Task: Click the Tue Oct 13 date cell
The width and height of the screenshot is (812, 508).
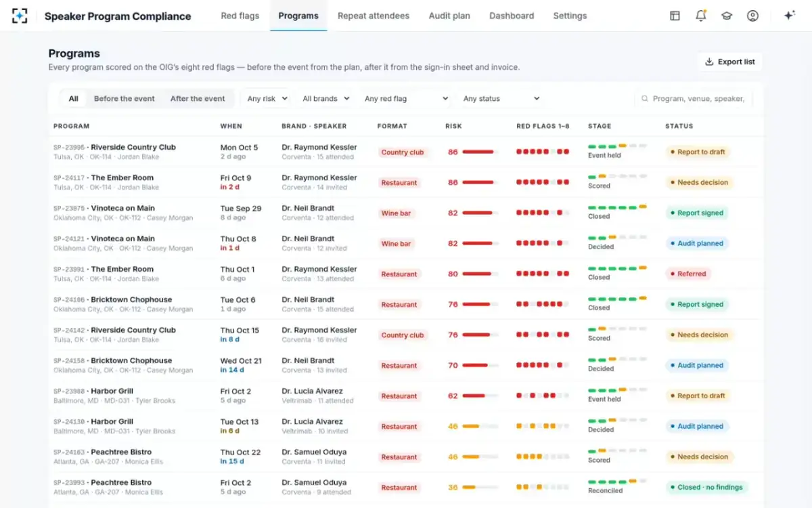Action: (x=240, y=426)
